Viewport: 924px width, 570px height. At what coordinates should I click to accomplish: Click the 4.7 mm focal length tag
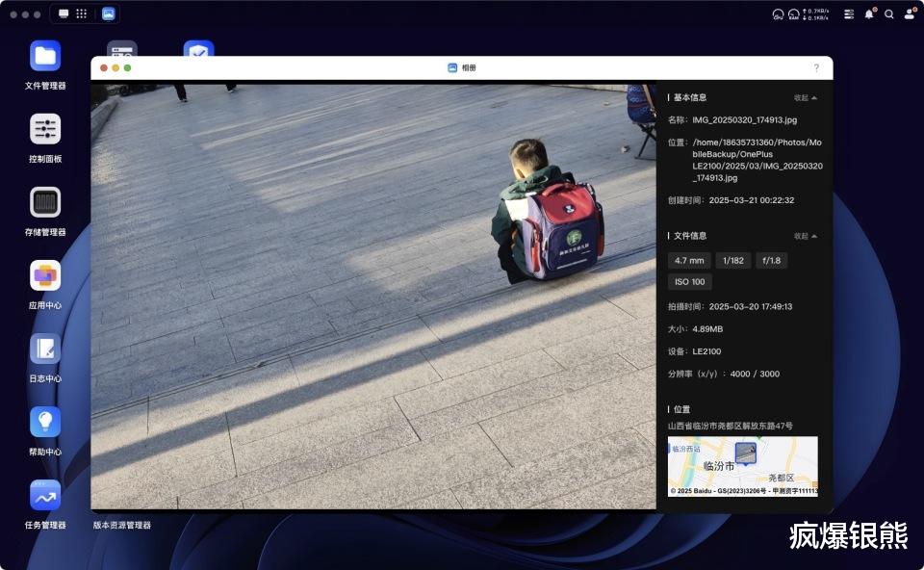coord(689,261)
